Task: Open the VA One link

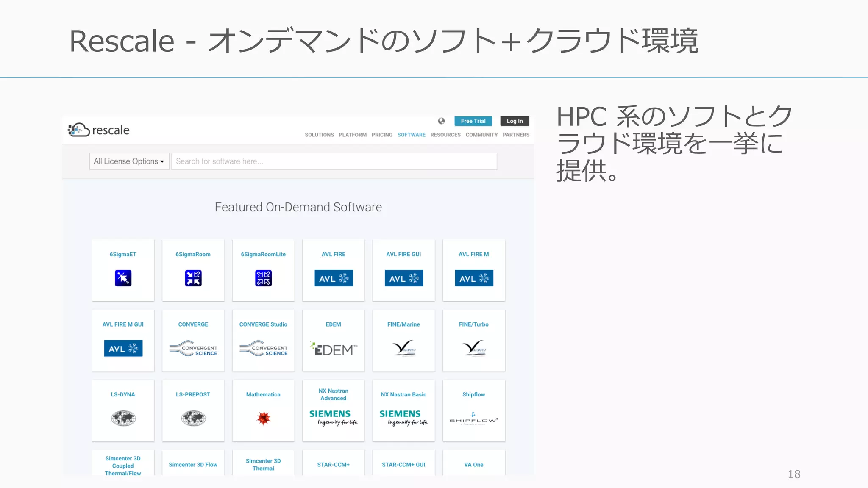Action: (474, 465)
